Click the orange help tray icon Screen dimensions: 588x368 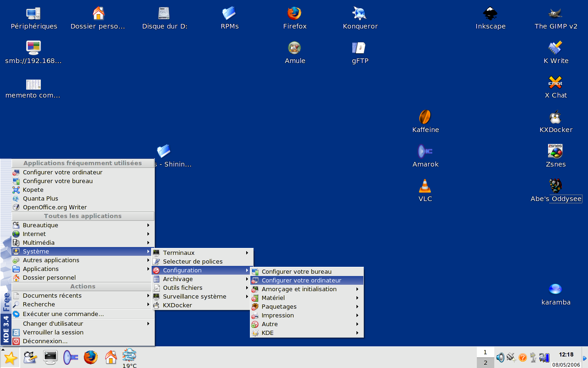pos(522,357)
